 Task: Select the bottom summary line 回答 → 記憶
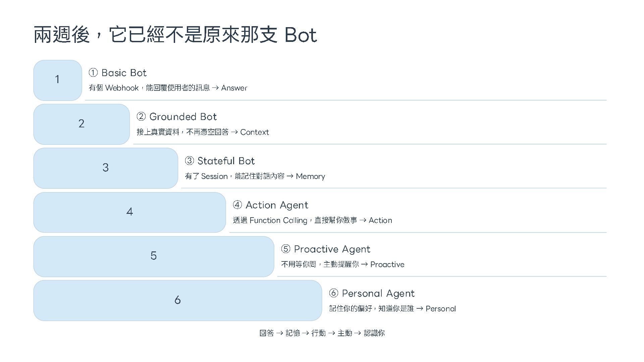pos(322,333)
